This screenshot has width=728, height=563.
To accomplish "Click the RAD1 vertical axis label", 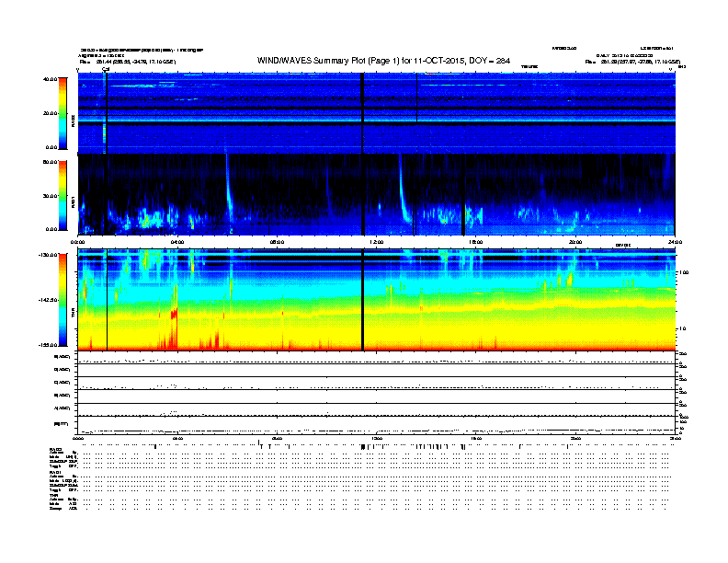I will coord(73,201).
